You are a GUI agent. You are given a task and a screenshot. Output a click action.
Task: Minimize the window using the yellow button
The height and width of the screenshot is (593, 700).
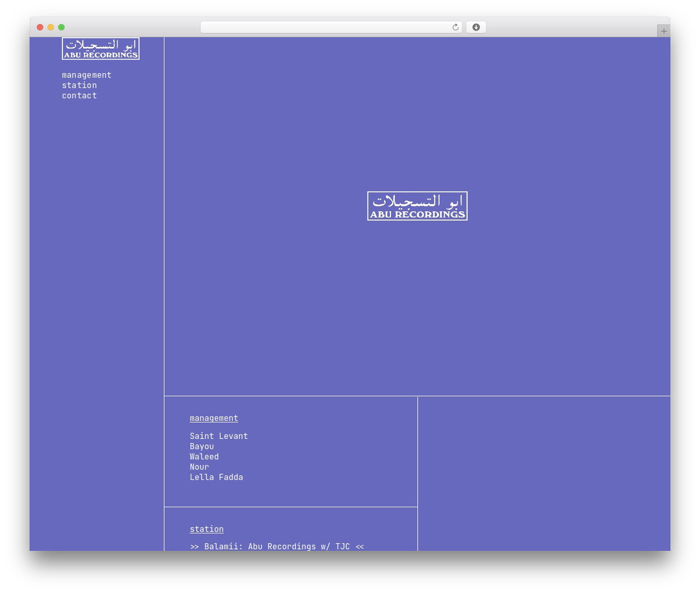51,27
